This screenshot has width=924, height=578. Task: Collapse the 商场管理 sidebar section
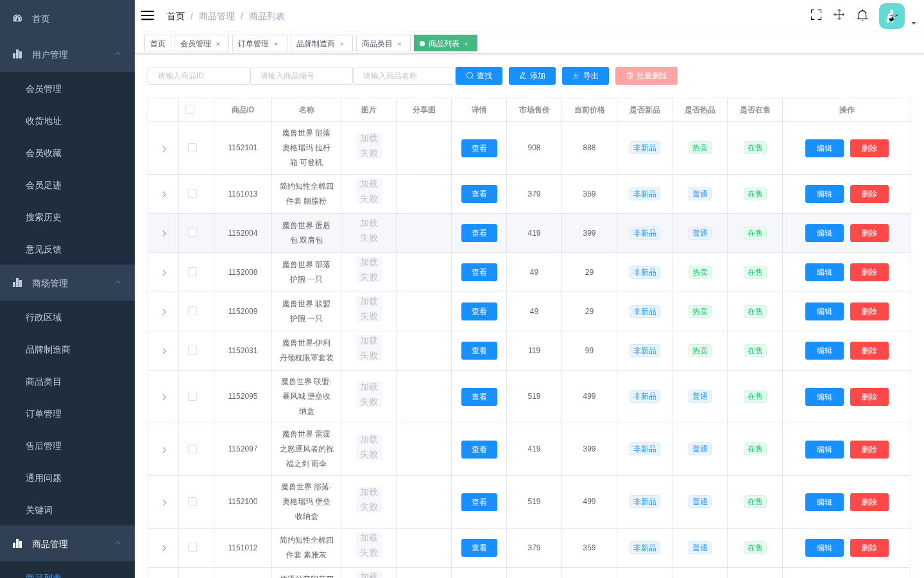coord(67,283)
